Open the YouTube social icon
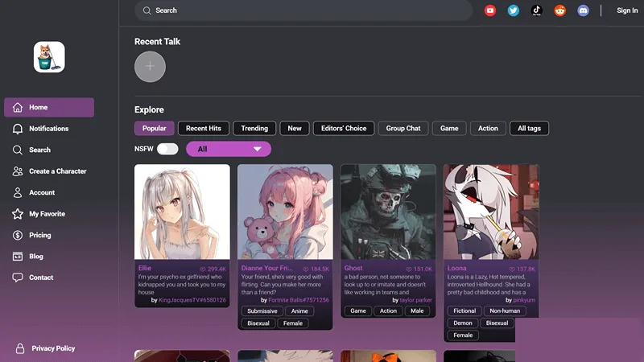Screen dimensions: 644x362 pos(489,10)
